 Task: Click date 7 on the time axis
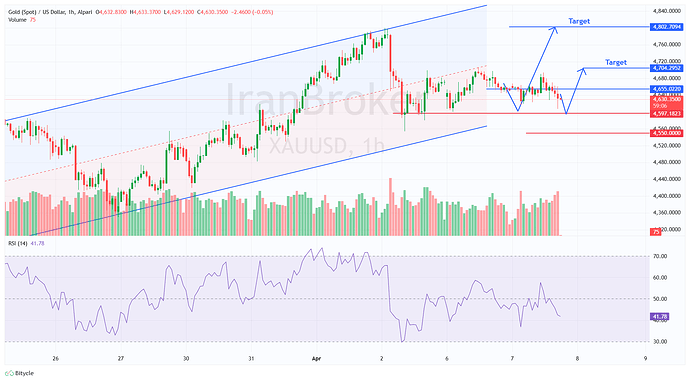tap(512, 359)
